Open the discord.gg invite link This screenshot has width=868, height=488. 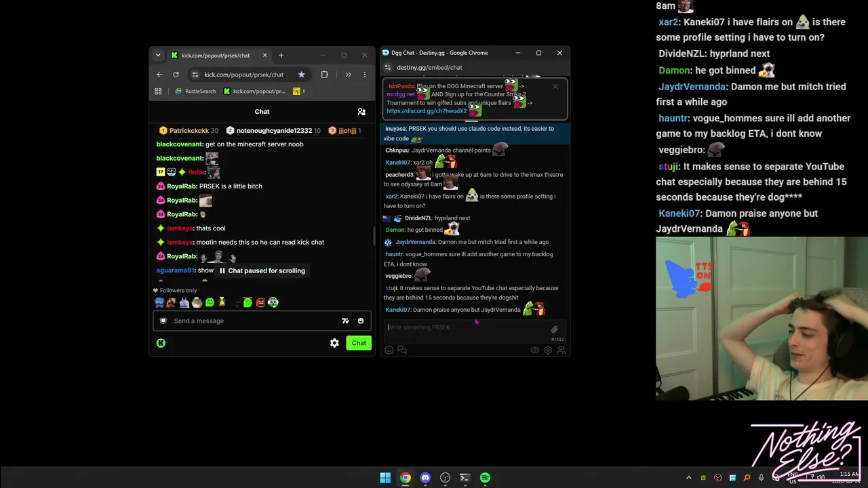coord(427,111)
